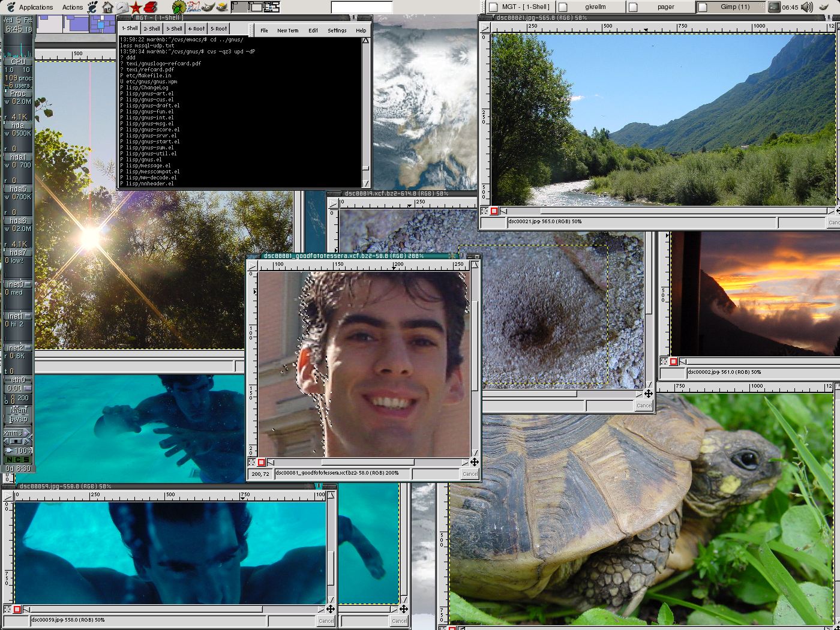The image size is (840, 630).
Task: Toggle quick mask in dsc00021.jpg window
Action: pos(494,211)
